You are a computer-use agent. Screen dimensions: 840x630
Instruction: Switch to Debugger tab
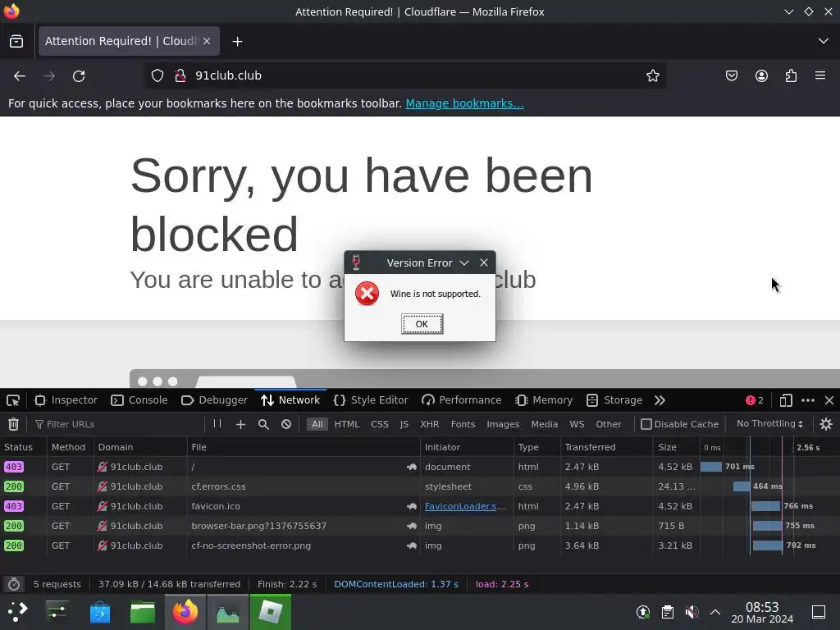pyautogui.click(x=214, y=400)
